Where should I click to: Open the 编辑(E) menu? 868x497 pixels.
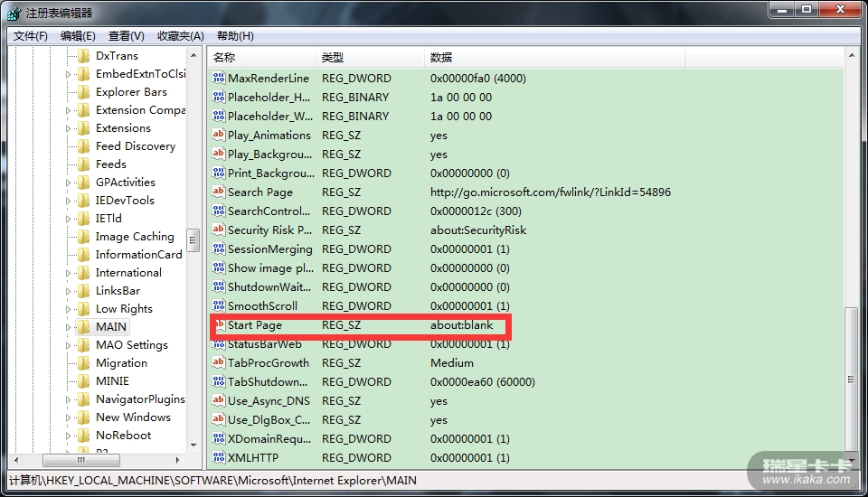click(78, 36)
